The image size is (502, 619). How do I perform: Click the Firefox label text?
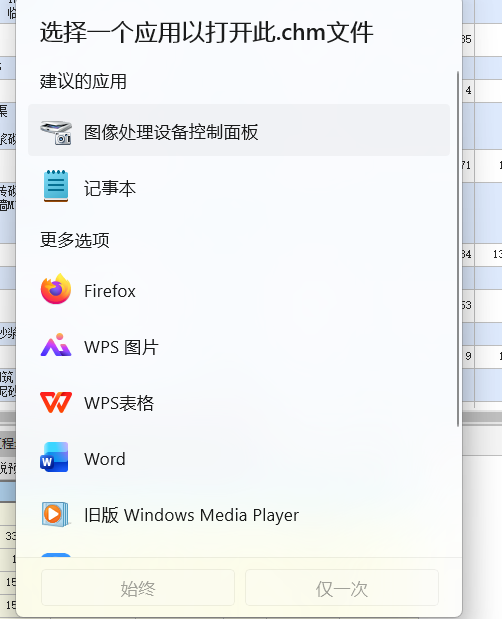110,291
